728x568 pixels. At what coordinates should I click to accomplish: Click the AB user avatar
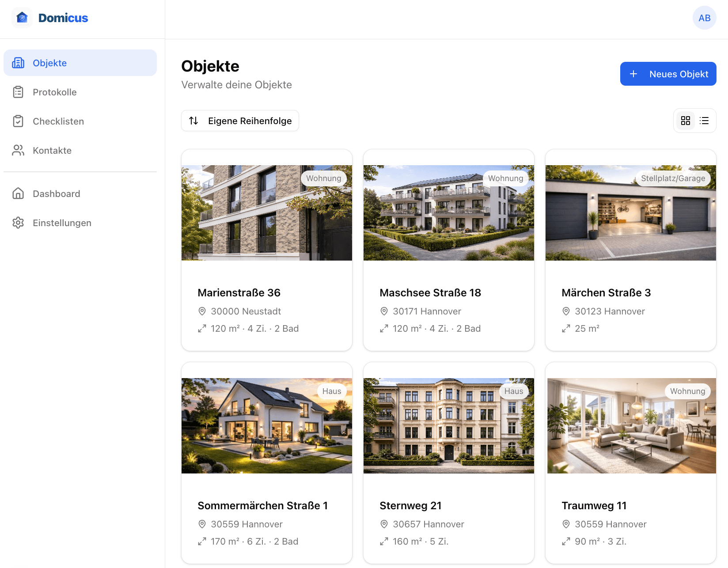(704, 18)
